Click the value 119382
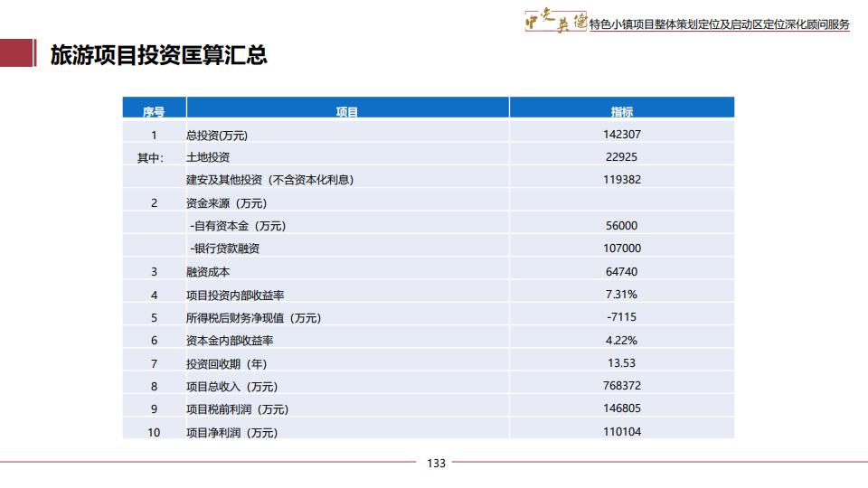The height and width of the screenshot is (488, 868). click(622, 180)
